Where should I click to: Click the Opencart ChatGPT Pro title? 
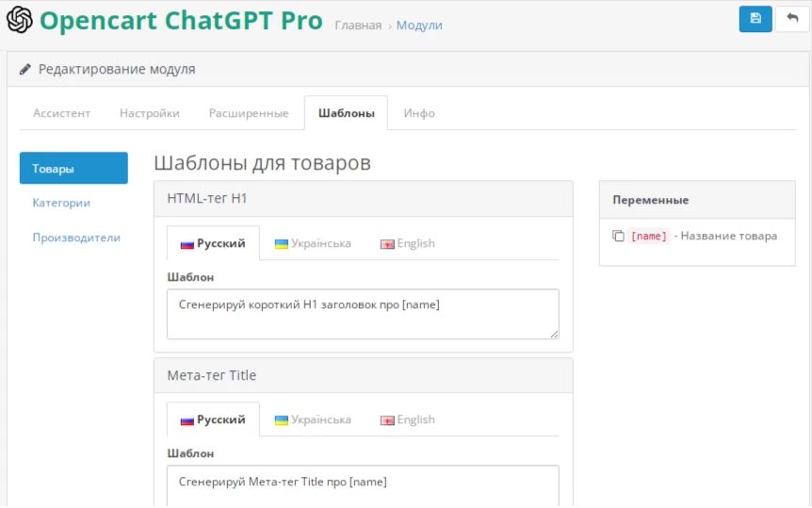[181, 20]
